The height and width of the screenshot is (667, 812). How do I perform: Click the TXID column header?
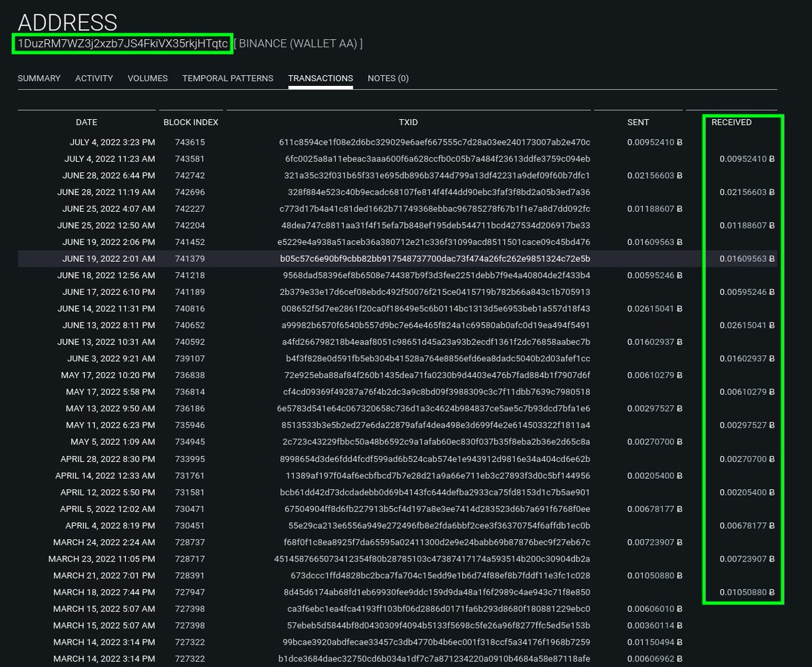(408, 122)
